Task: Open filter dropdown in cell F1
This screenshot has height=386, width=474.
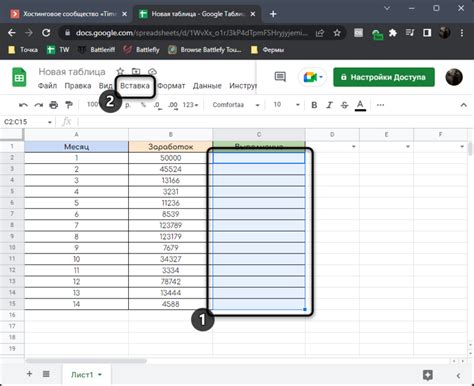Action: [x=462, y=147]
